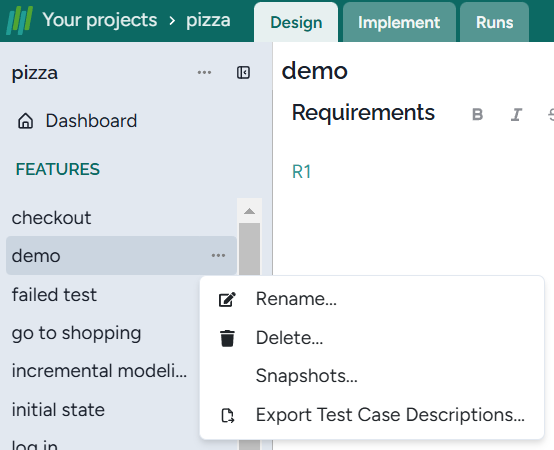This screenshot has width=554, height=450.
Task: Toggle italic formatting
Action: click(x=516, y=114)
